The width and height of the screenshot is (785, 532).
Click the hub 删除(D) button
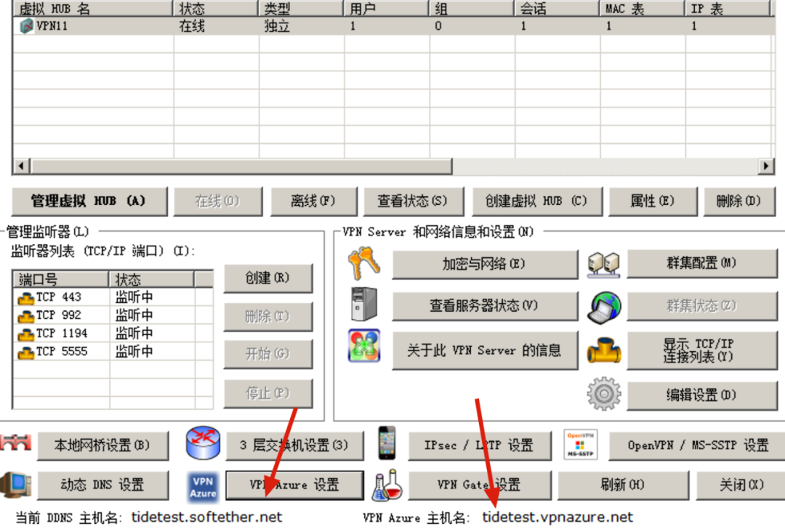(739, 201)
